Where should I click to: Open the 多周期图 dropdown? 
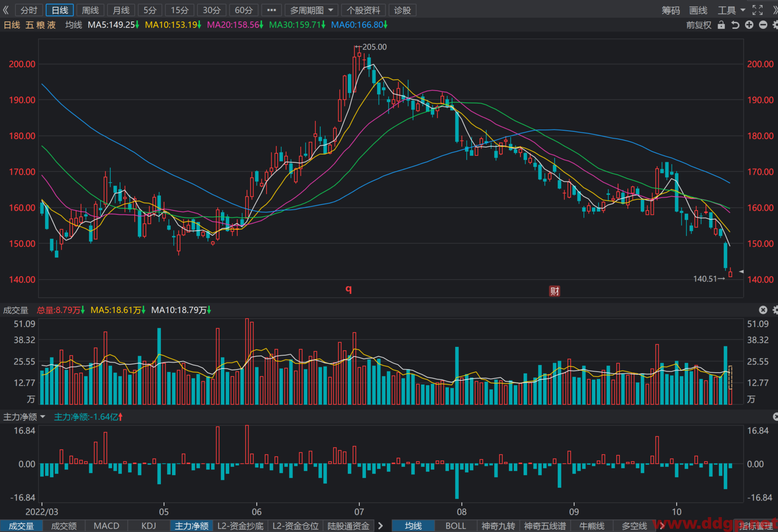312,10
